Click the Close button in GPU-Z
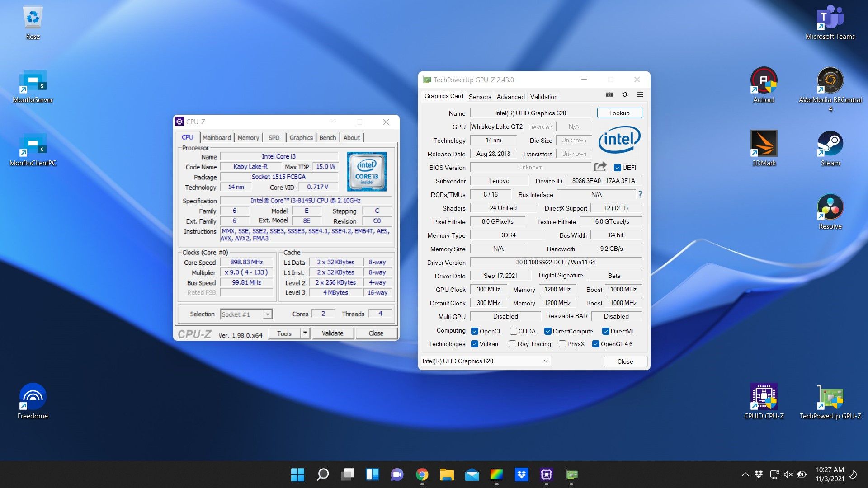The height and width of the screenshot is (488, 868). (625, 361)
